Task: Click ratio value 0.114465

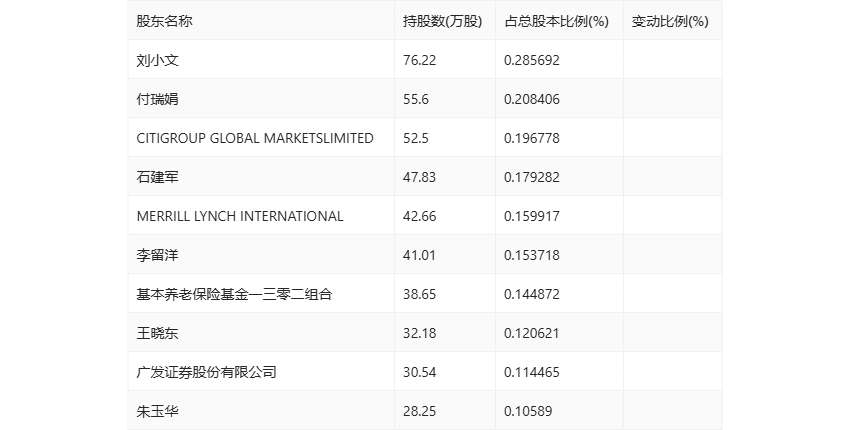Action: pyautogui.click(x=532, y=373)
